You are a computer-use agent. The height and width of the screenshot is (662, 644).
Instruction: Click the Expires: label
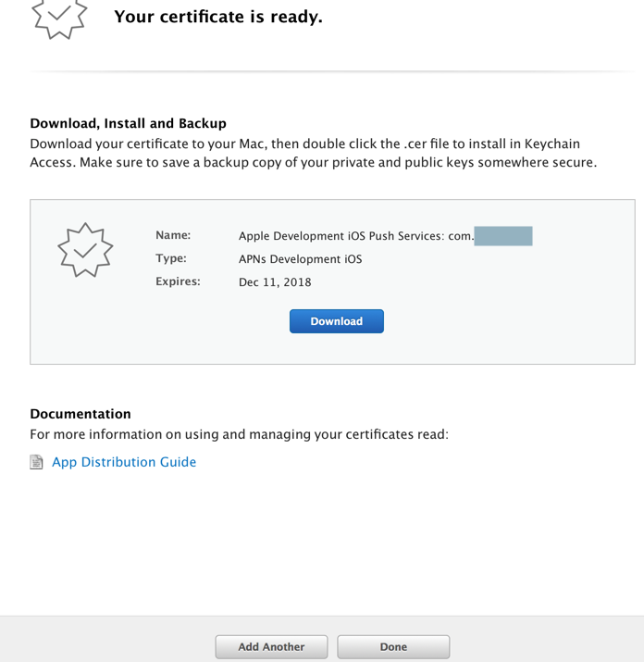(178, 281)
